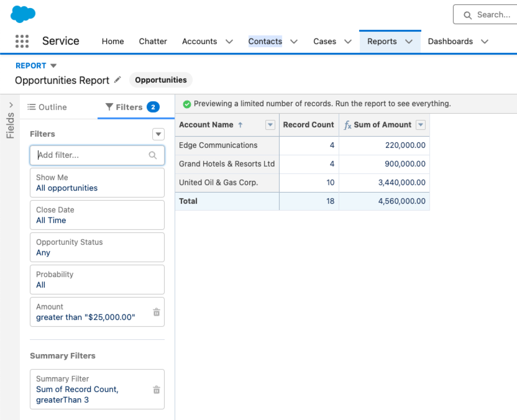This screenshot has width=517, height=420.
Task: Expand the Accounts nav dropdown chevron
Action: point(229,42)
